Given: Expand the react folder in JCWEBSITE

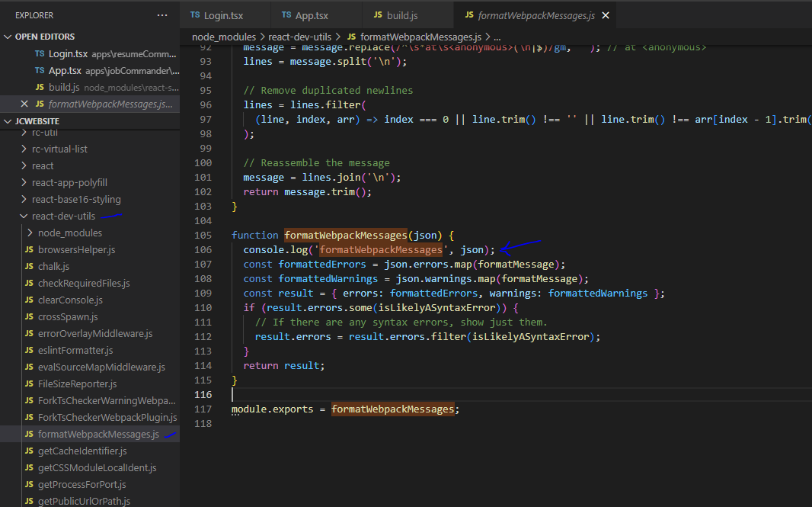Looking at the screenshot, I should point(24,165).
